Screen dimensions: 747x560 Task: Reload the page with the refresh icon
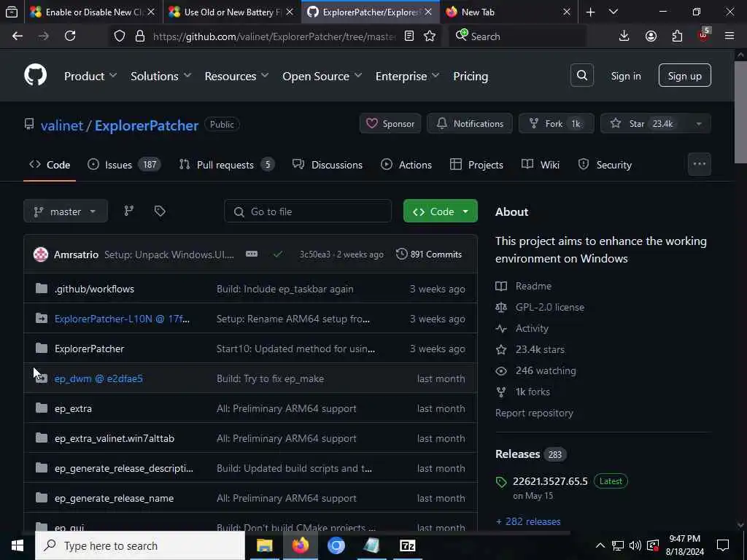(x=70, y=36)
